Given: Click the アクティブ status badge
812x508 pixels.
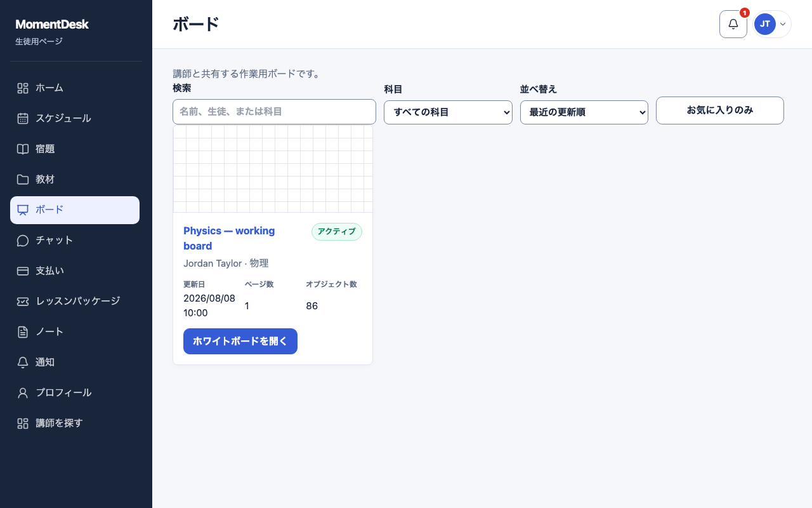Looking at the screenshot, I should click(x=337, y=232).
